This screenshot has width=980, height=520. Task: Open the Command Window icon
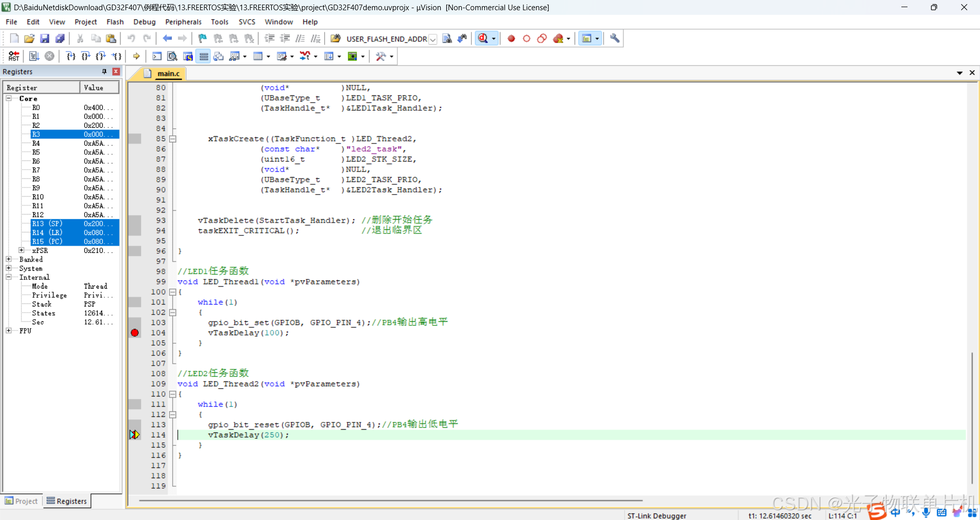coord(157,56)
